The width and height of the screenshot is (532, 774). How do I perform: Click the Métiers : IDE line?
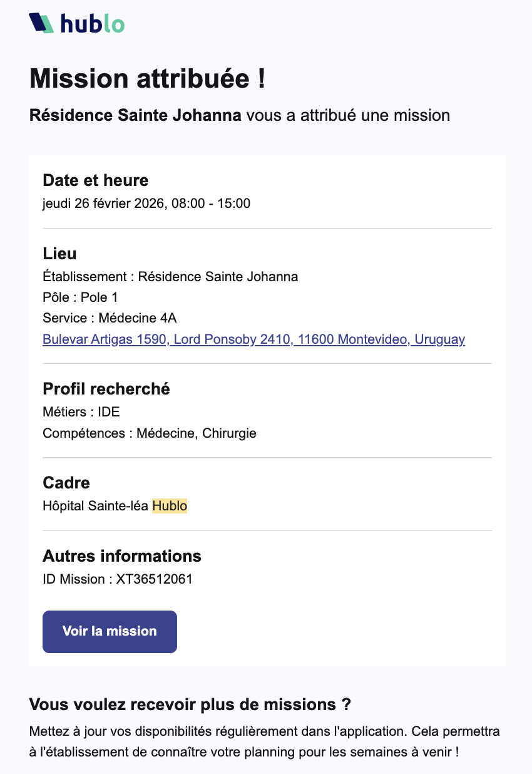coord(81,412)
